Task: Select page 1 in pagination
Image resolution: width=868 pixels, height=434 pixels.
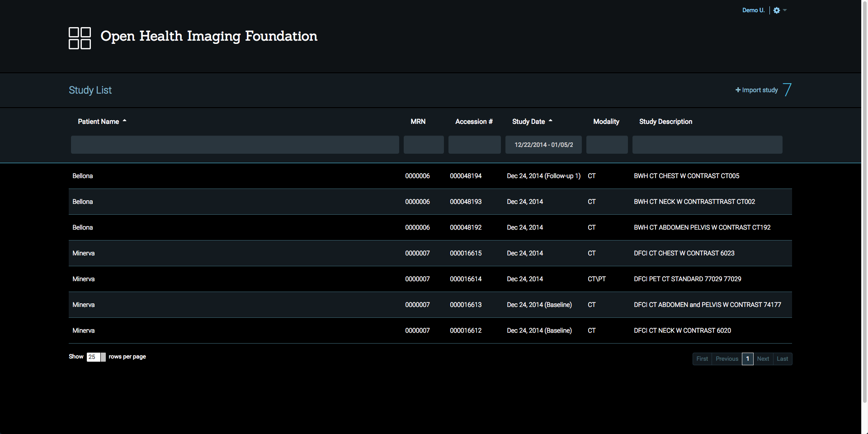Action: point(748,359)
